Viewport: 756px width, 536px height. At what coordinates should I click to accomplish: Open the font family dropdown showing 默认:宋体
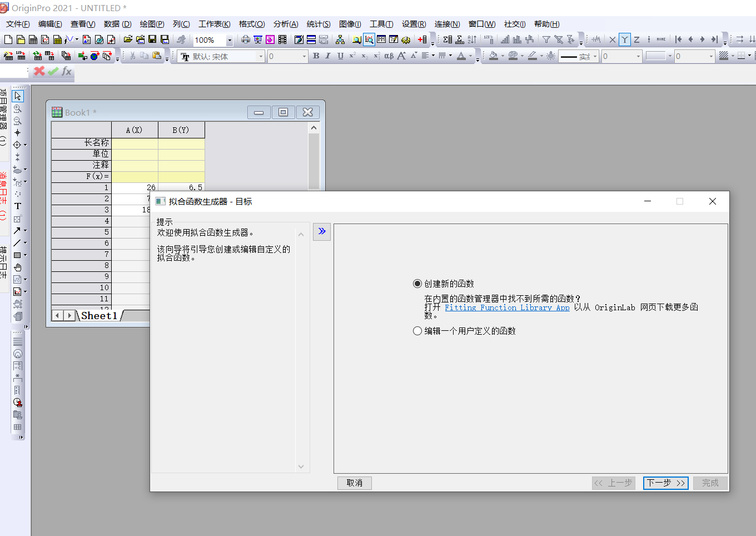click(260, 56)
